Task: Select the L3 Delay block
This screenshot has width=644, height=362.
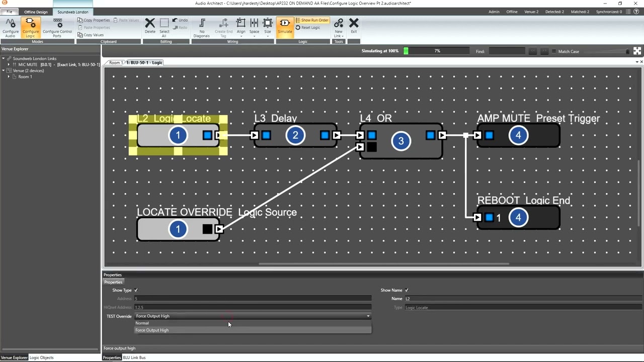Action: (295, 135)
